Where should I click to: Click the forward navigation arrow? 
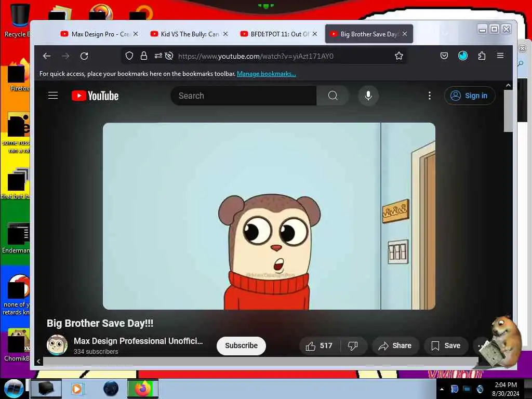click(x=65, y=56)
